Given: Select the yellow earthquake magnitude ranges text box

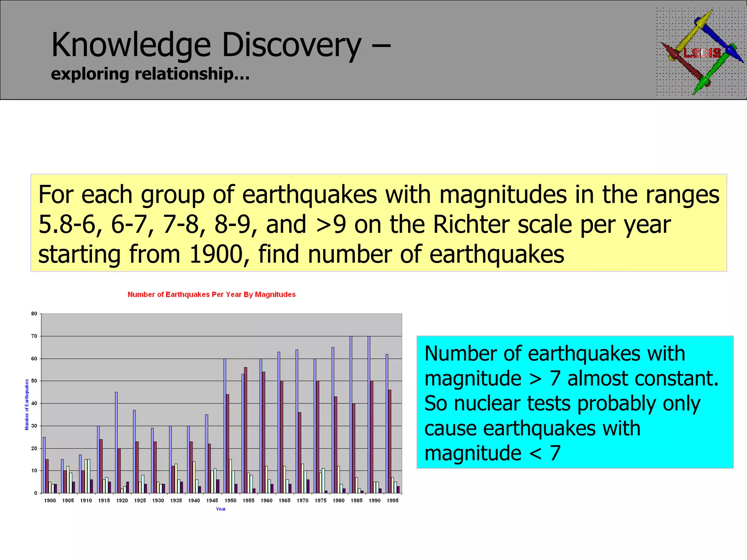Looking at the screenshot, I should 378,223.
